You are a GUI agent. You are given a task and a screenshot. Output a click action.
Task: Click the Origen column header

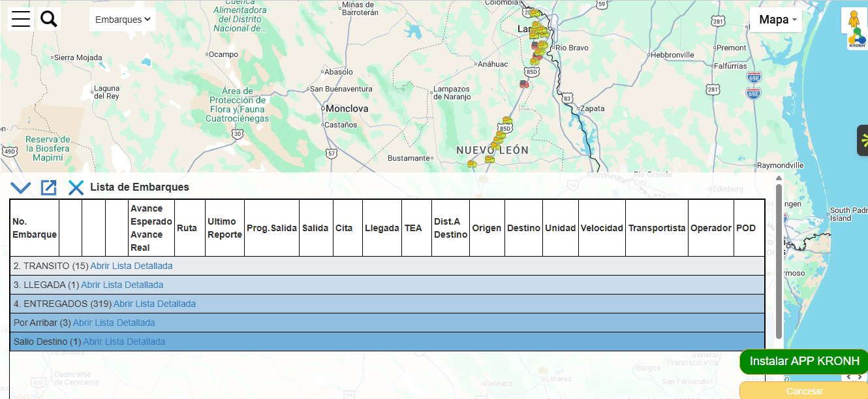487,228
